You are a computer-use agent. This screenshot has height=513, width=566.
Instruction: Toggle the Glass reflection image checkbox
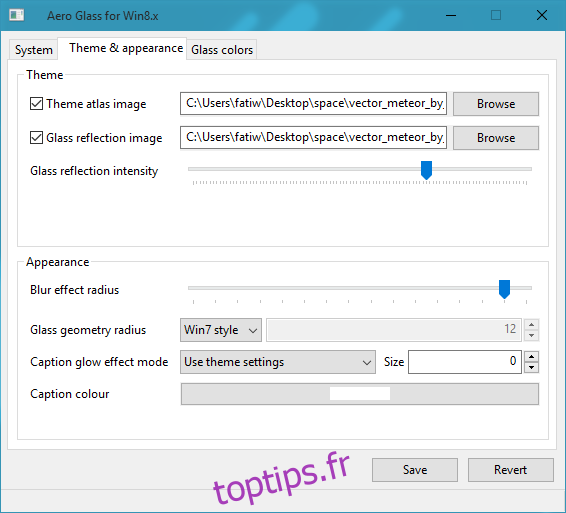tap(36, 138)
